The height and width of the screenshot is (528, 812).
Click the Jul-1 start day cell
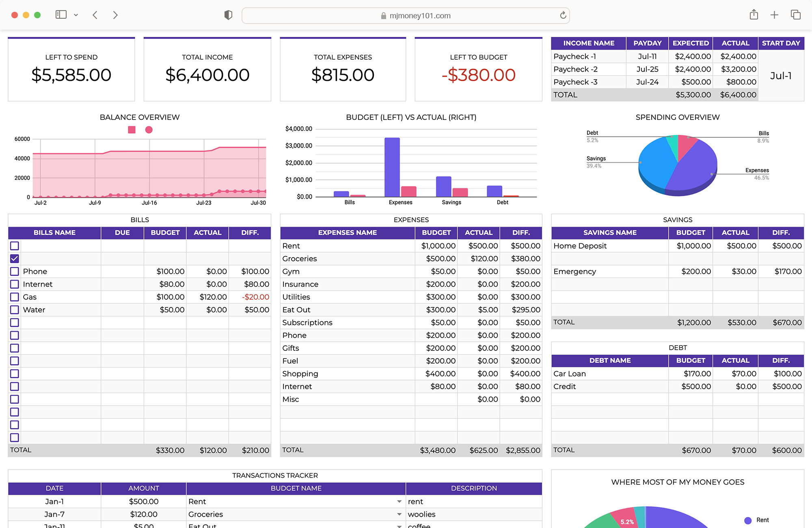(x=780, y=76)
